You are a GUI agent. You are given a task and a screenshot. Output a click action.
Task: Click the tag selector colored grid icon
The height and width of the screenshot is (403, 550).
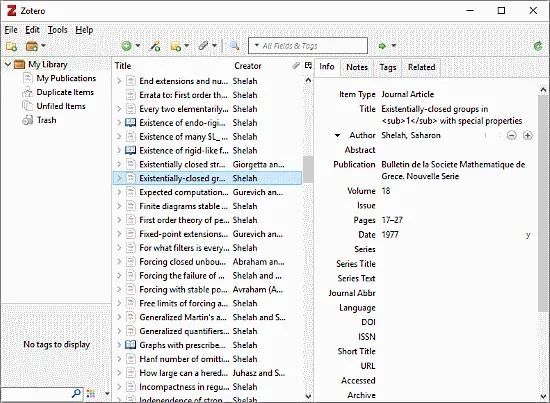[91, 394]
